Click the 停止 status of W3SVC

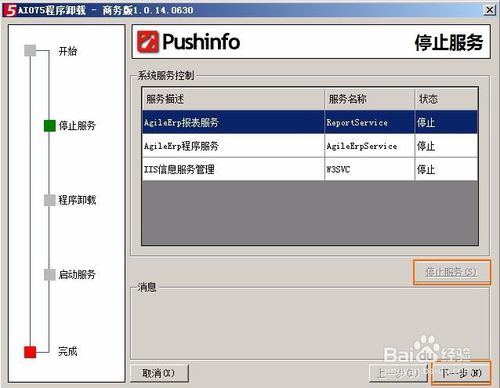coord(446,169)
